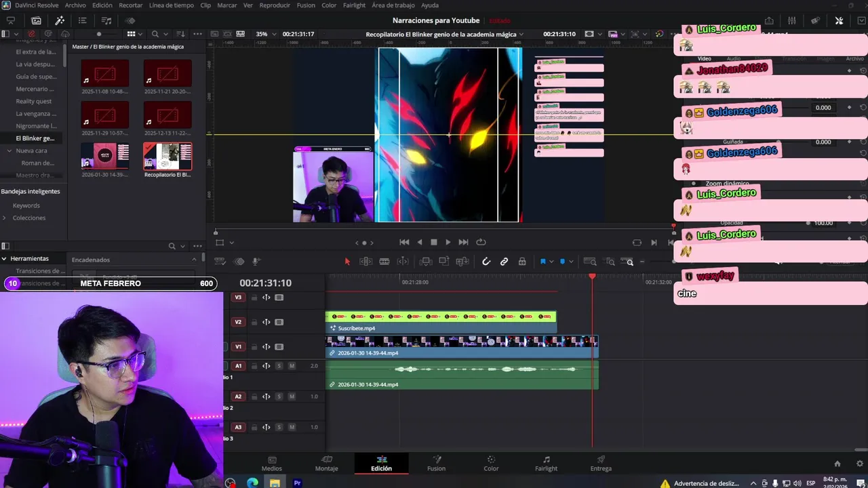Add a blue flag to the clip
Viewport: 868px width, 488px height.
(542, 262)
